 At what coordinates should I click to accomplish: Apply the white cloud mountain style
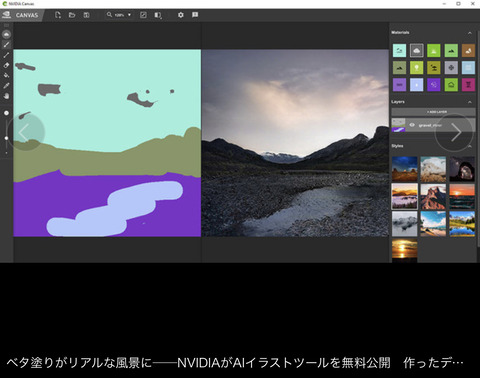tap(433, 169)
